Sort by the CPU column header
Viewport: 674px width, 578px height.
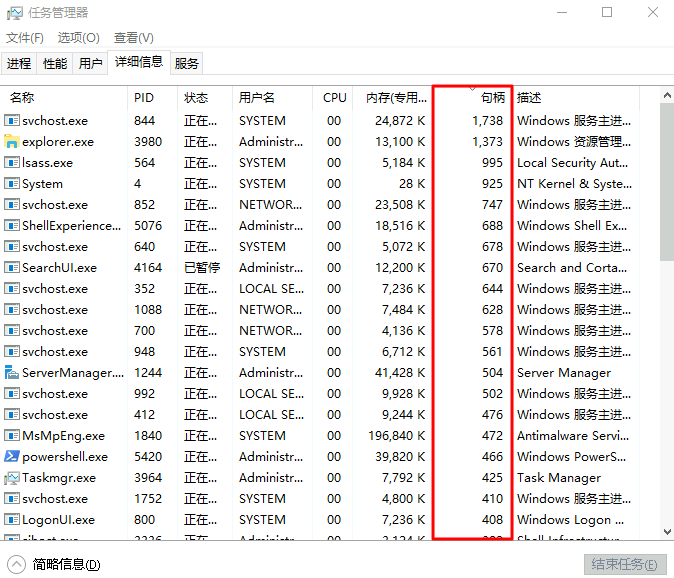[332, 98]
